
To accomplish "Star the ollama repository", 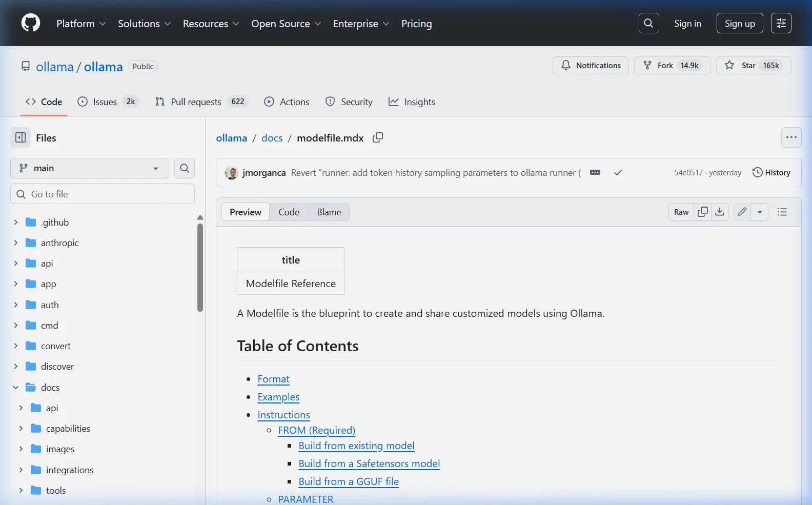I will [754, 66].
